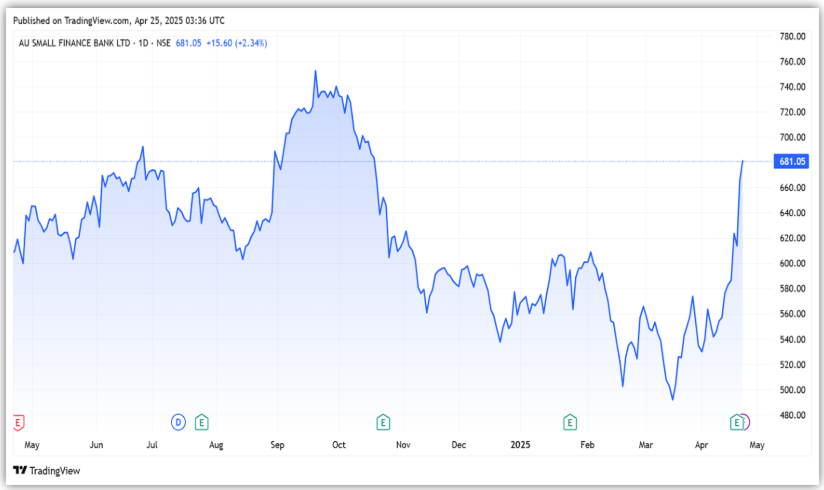Click the latest green earnings marker in April
824x490 pixels.
[737, 422]
